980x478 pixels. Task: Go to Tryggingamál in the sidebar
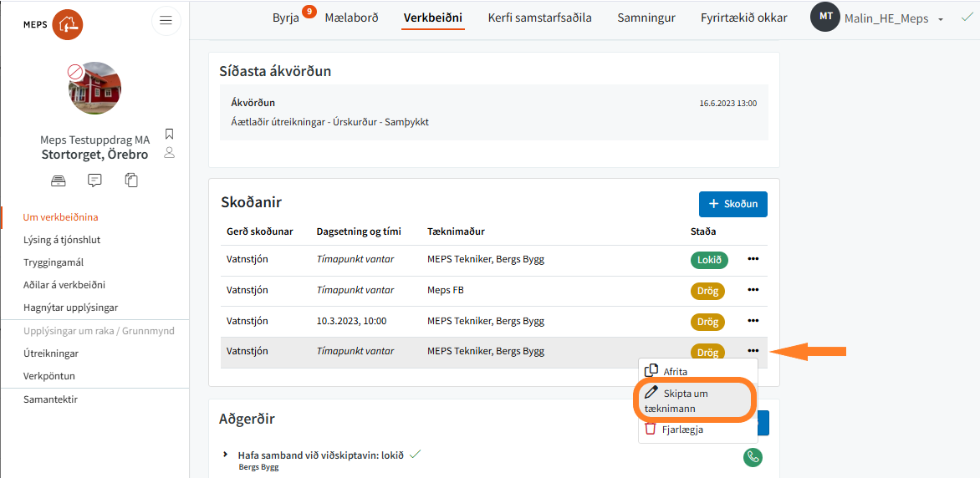point(54,262)
